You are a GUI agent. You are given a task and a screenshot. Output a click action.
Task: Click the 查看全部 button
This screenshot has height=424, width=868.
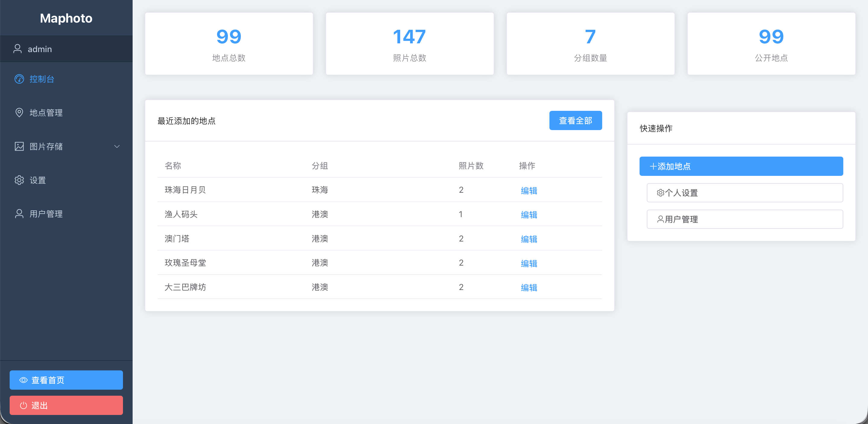click(x=575, y=120)
